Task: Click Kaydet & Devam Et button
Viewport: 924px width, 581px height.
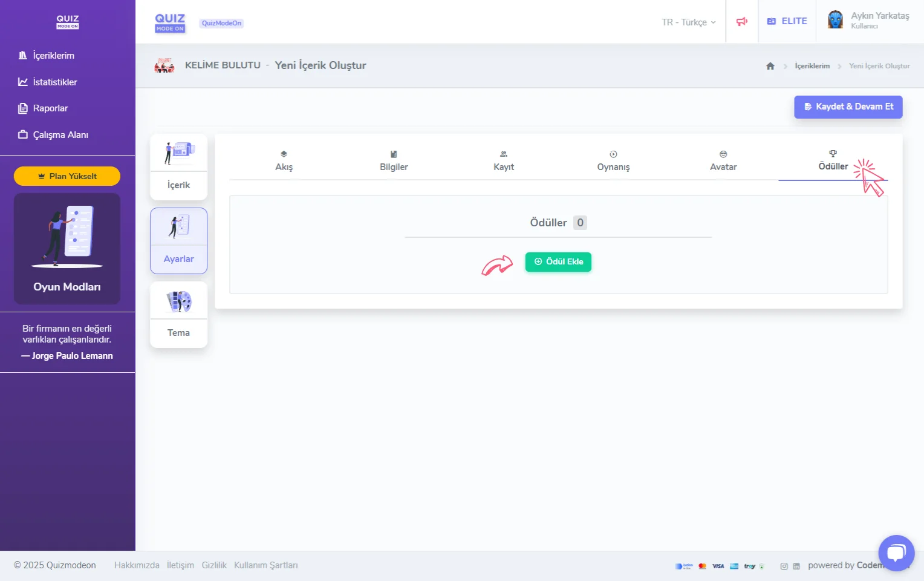Action: pos(848,107)
